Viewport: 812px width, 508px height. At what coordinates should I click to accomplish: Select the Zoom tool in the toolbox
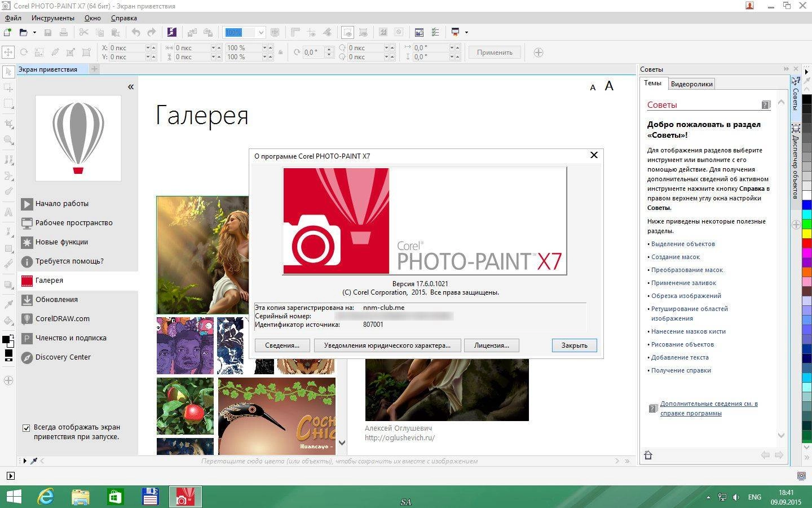[8, 140]
